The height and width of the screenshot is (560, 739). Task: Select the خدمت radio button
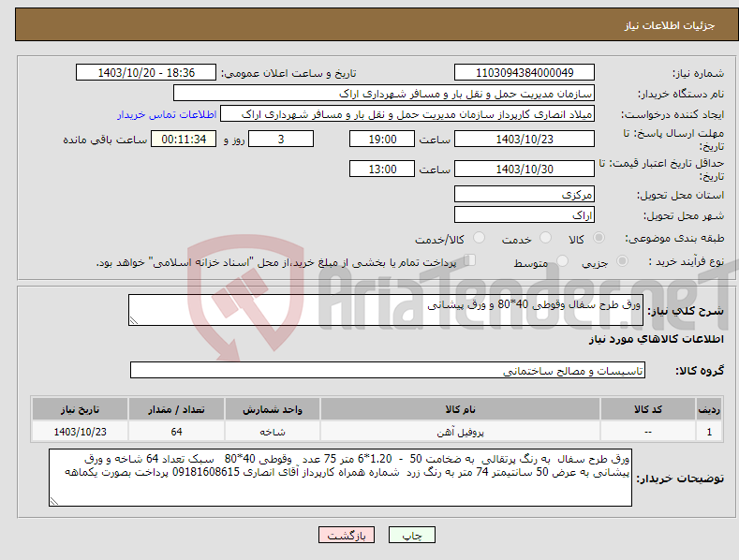click(545, 238)
